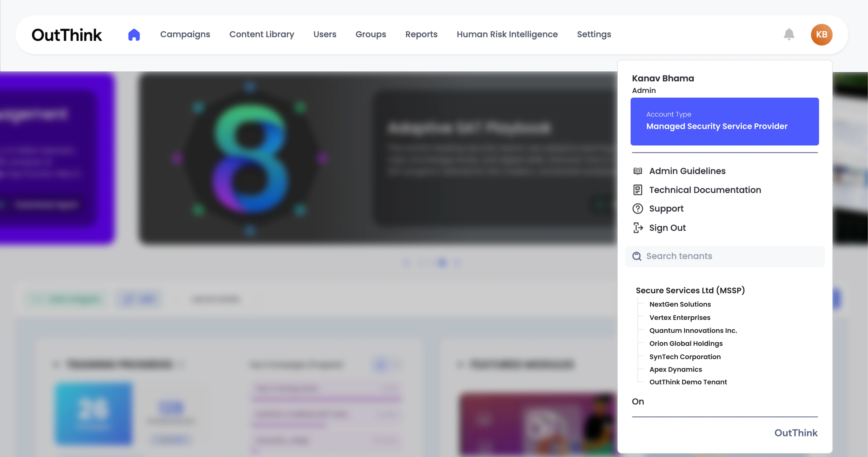This screenshot has width=868, height=457.
Task: Click the Support question mark icon
Action: click(x=638, y=209)
